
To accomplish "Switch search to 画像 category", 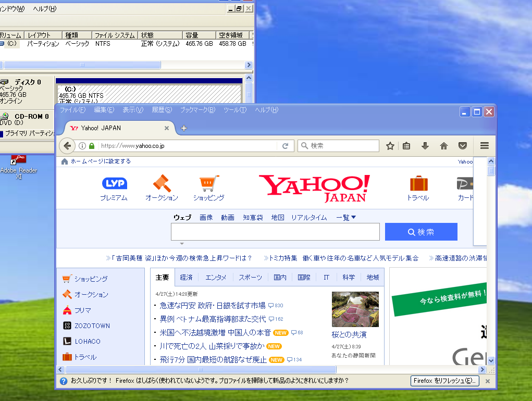I will pyautogui.click(x=206, y=217).
